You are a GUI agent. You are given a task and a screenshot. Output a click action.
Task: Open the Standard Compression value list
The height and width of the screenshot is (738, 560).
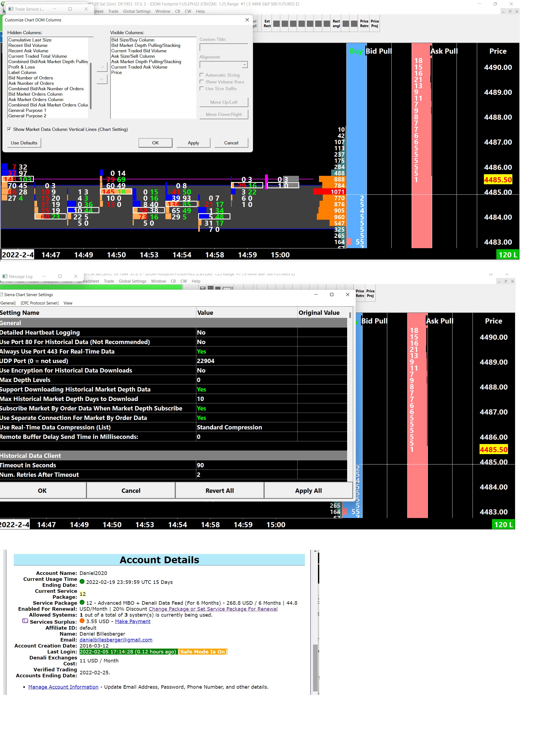pyautogui.click(x=229, y=428)
